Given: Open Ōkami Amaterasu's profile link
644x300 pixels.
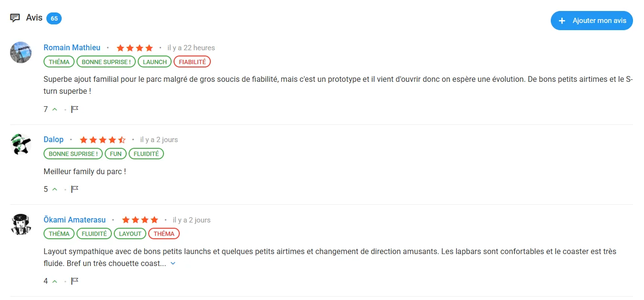Looking at the screenshot, I should pos(75,220).
